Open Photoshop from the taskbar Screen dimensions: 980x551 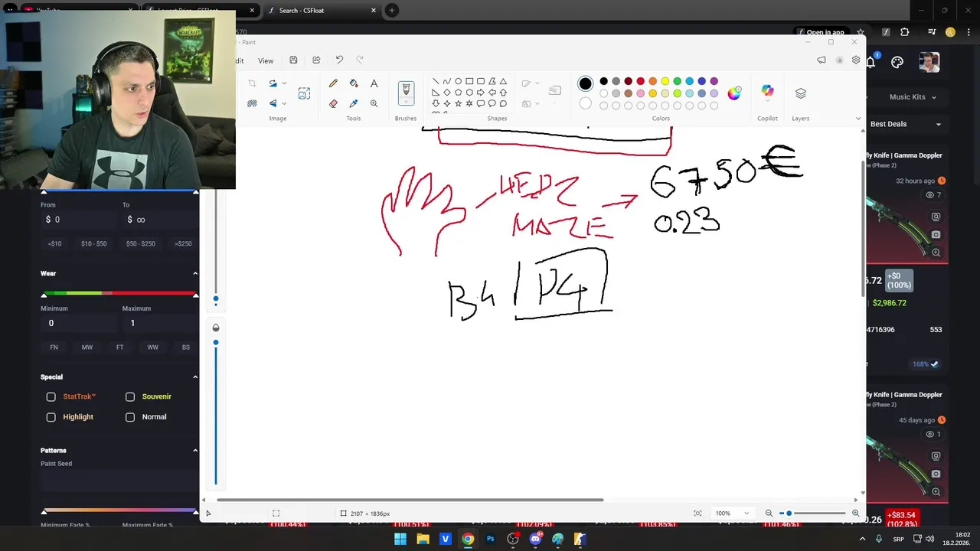[491, 539]
